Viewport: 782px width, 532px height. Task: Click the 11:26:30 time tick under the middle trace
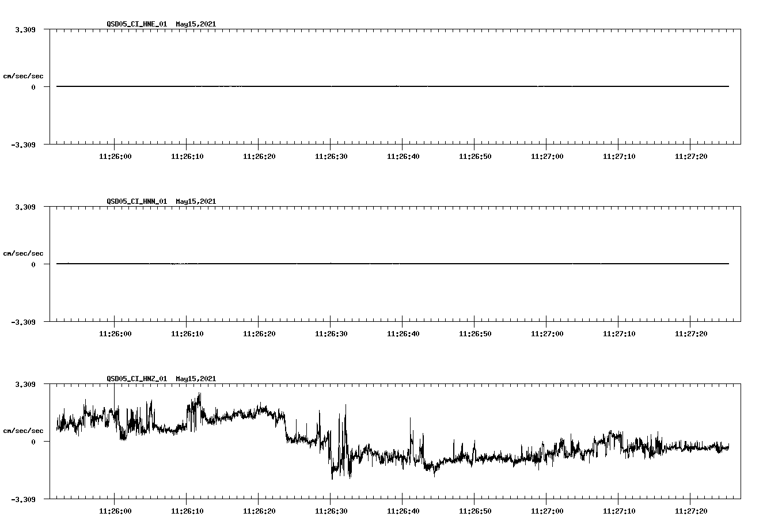[x=331, y=333]
